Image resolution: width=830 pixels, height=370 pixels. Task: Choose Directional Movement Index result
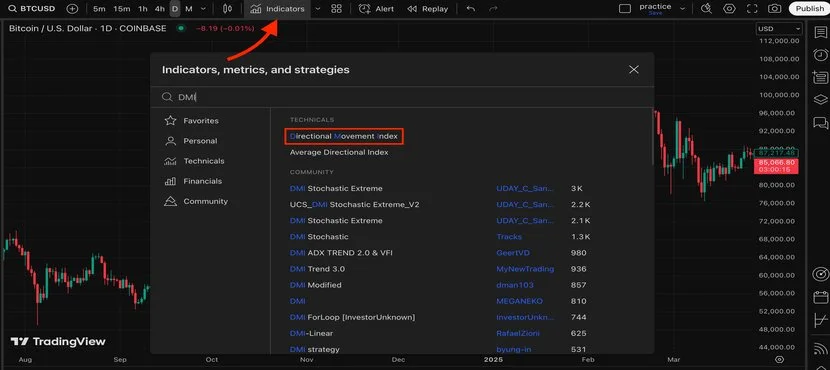point(344,136)
